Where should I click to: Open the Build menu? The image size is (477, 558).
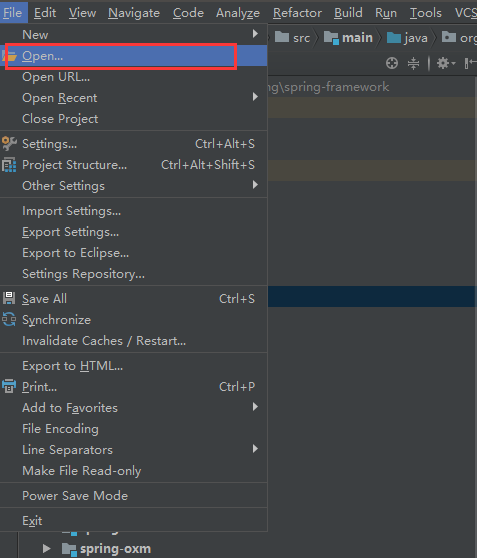pos(348,13)
